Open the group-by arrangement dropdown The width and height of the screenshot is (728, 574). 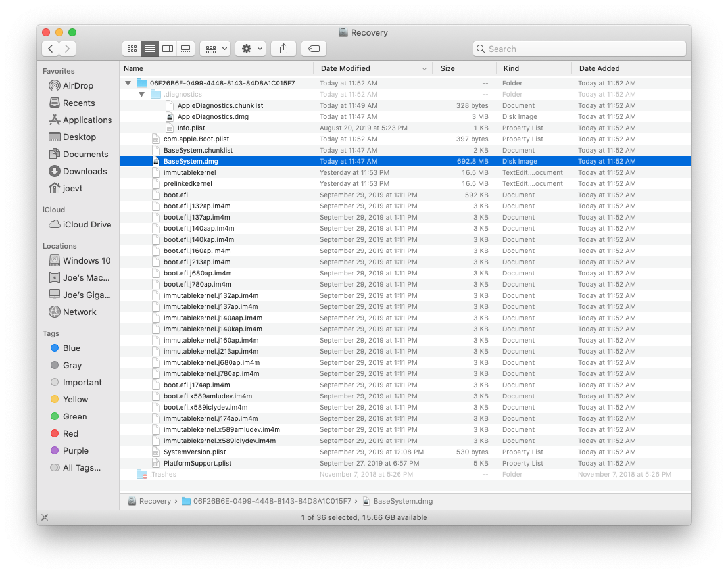(x=215, y=49)
